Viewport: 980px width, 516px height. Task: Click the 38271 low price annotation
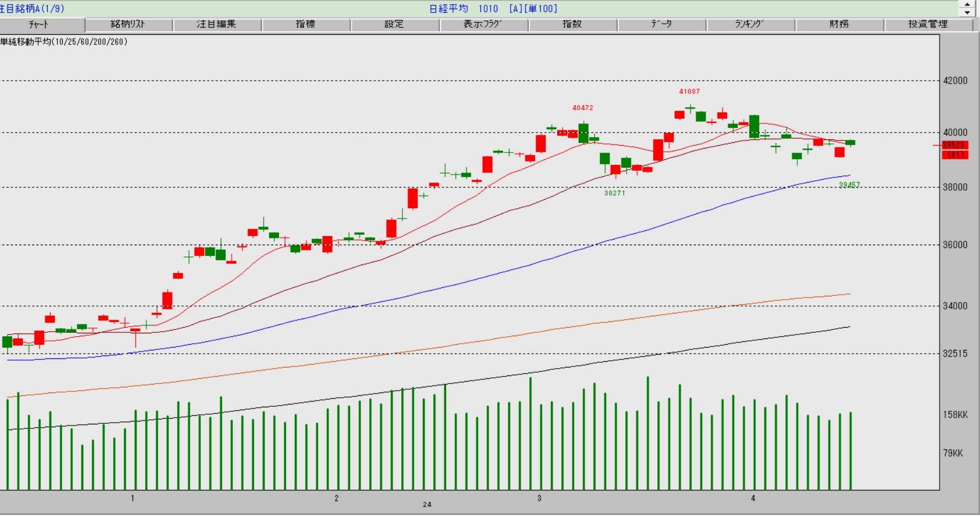(x=615, y=193)
